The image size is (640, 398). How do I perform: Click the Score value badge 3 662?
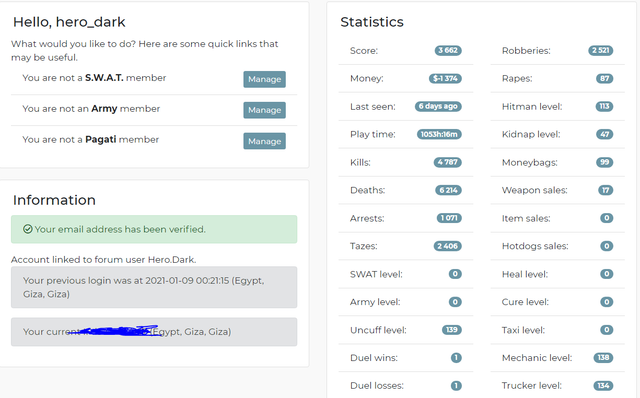[448, 51]
